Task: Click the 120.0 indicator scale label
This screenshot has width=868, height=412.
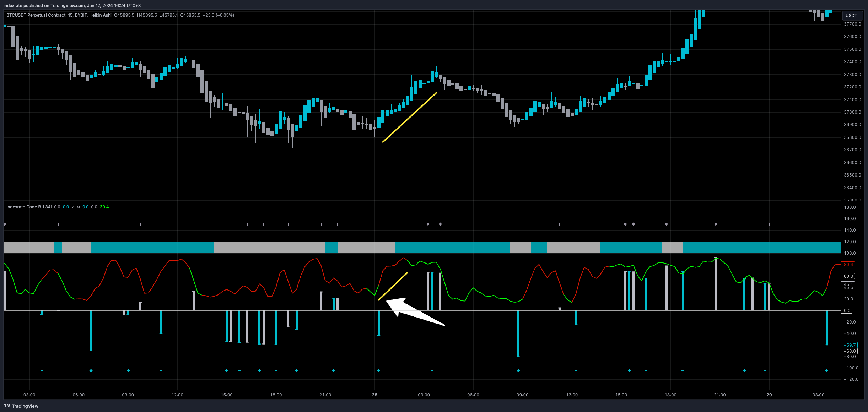Action: (850, 242)
